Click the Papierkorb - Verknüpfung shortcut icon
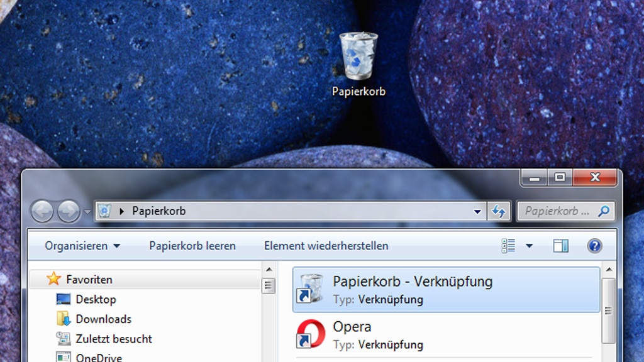This screenshot has width=644, height=362. (x=310, y=288)
